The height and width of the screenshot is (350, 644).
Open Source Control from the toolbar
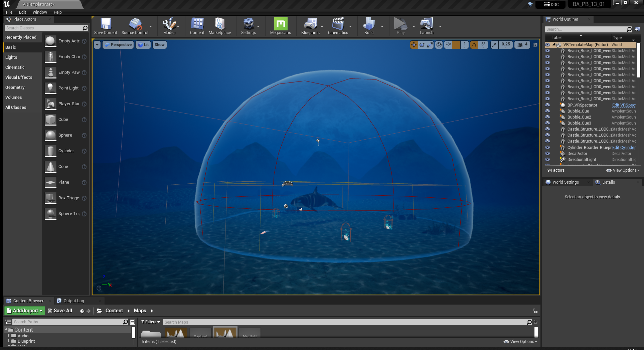[135, 26]
